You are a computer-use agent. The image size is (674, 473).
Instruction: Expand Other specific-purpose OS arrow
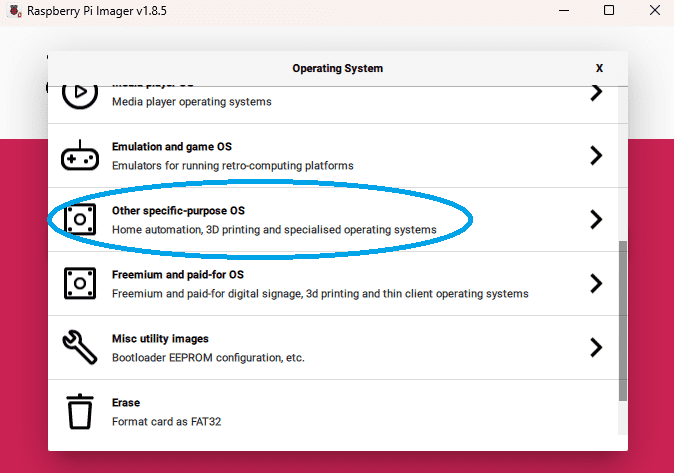(x=596, y=220)
